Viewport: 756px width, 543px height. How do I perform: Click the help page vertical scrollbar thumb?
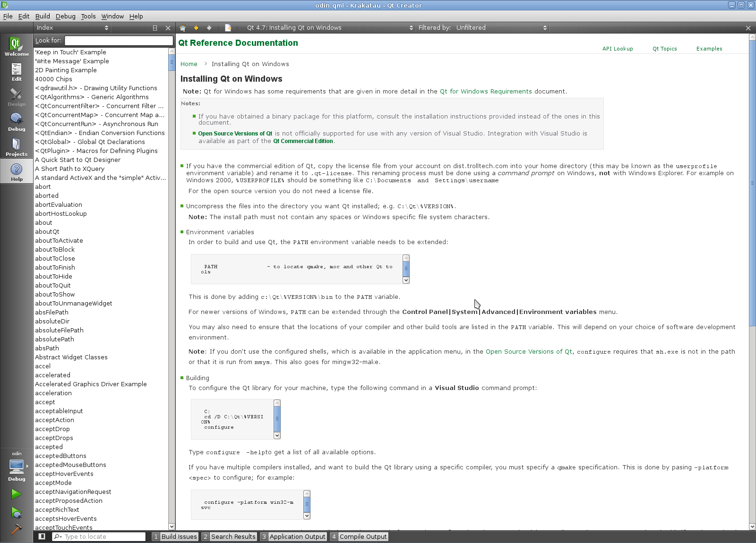coord(752,183)
